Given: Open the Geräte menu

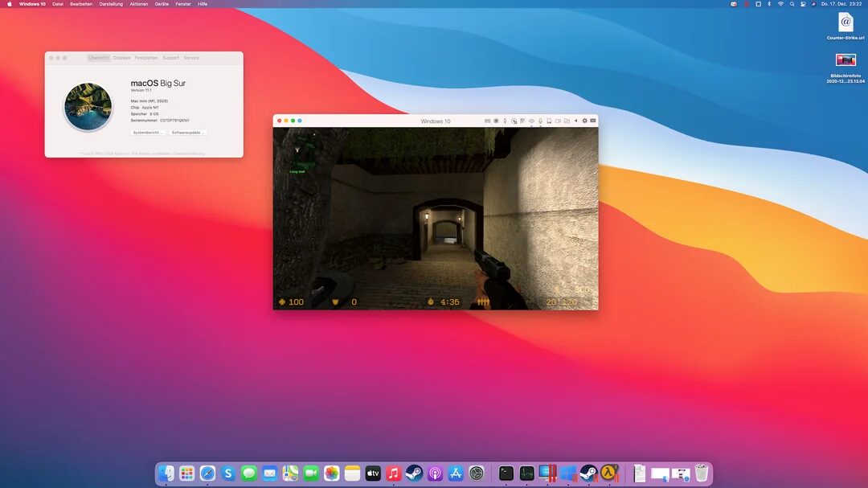Looking at the screenshot, I should click(x=162, y=4).
